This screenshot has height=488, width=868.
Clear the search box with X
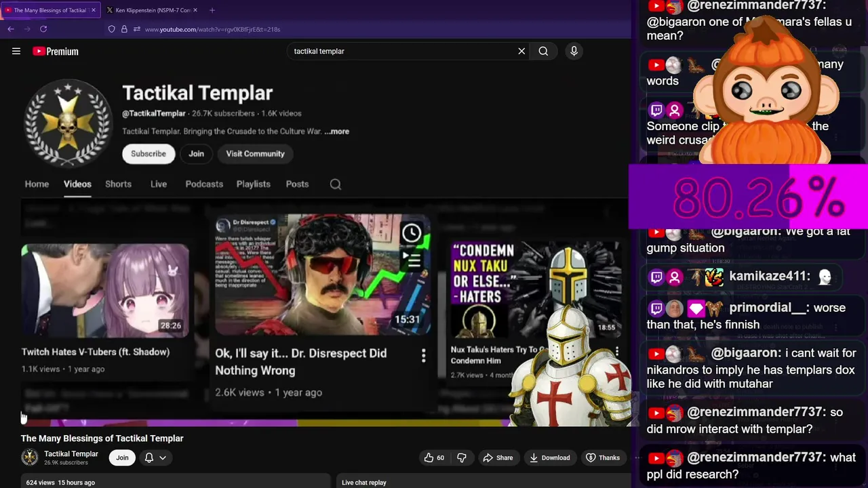coord(521,51)
